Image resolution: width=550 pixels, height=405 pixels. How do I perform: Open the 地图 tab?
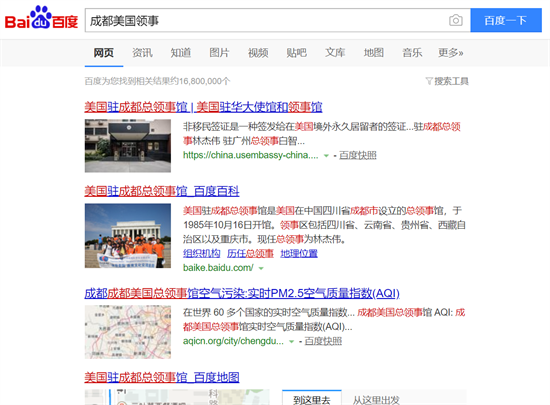tap(374, 53)
